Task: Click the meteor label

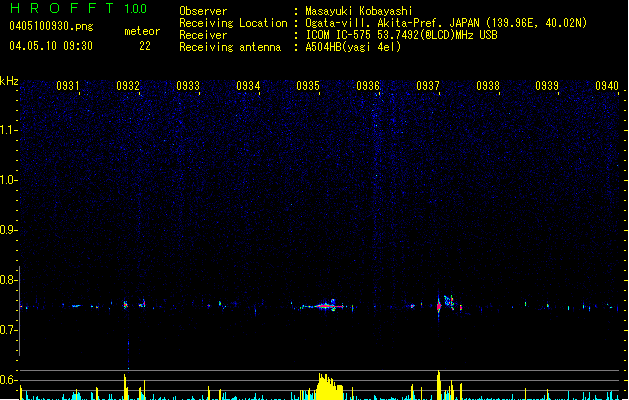Action: tap(142, 31)
